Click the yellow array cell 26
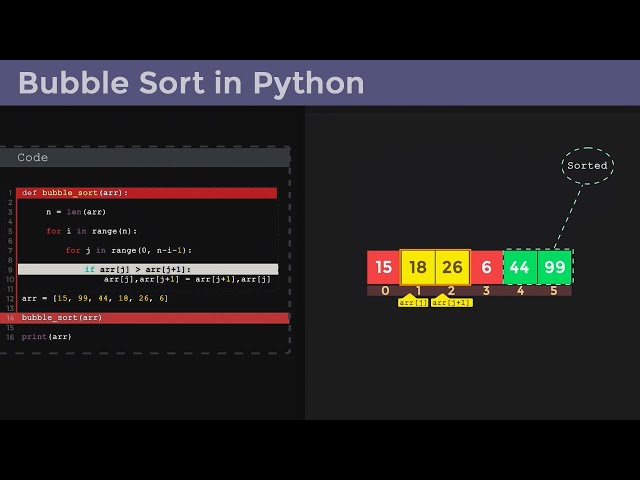This screenshot has width=640, height=480. click(x=452, y=267)
